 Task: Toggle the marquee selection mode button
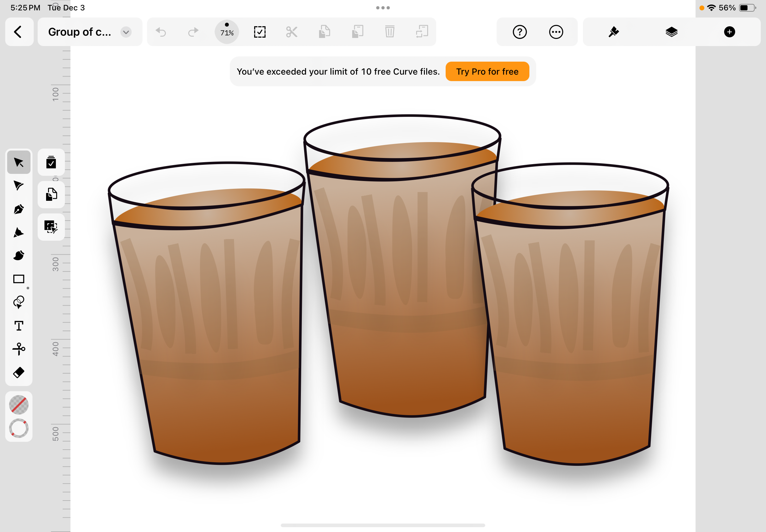51,227
